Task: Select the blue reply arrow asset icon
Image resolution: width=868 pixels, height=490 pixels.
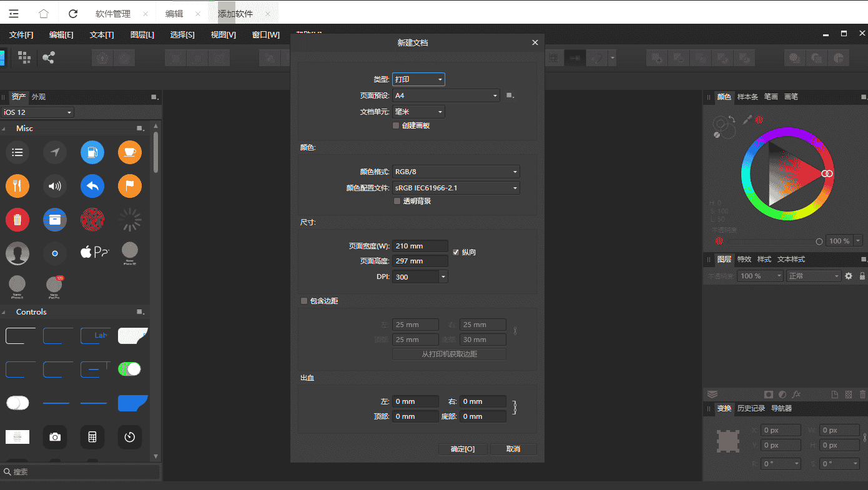Action: pyautogui.click(x=92, y=185)
